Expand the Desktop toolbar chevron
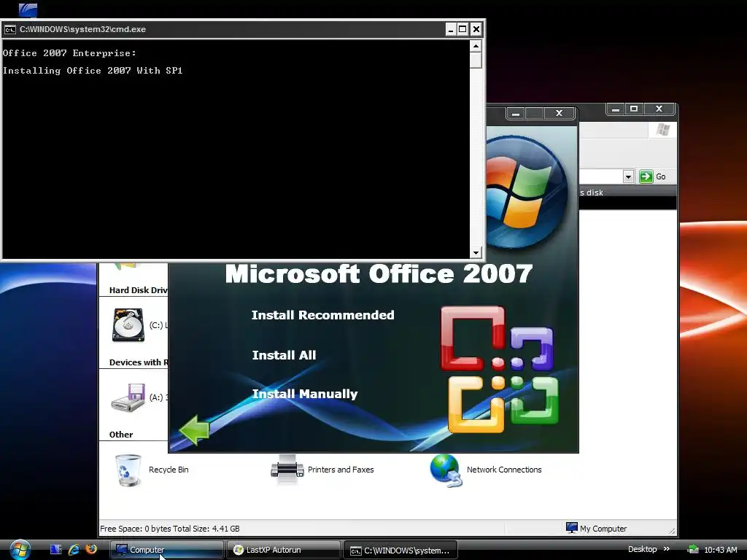Viewport: 747px width, 560px height. pyautogui.click(x=667, y=549)
